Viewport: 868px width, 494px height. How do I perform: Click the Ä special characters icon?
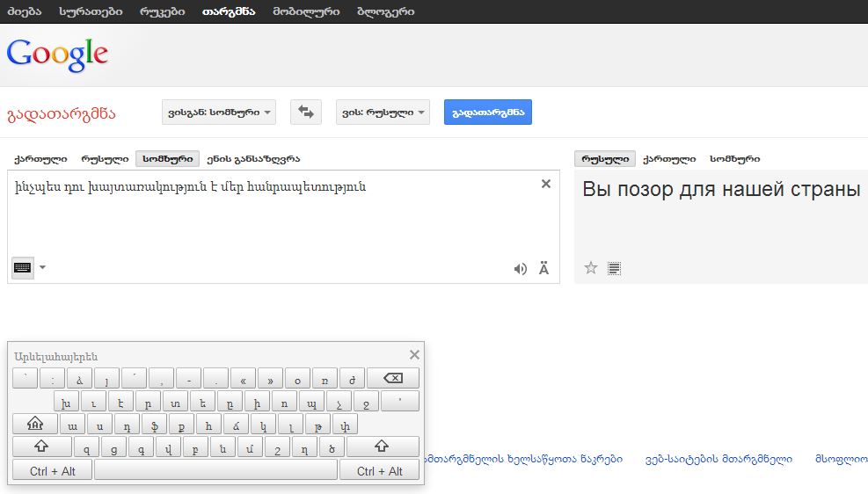543,269
